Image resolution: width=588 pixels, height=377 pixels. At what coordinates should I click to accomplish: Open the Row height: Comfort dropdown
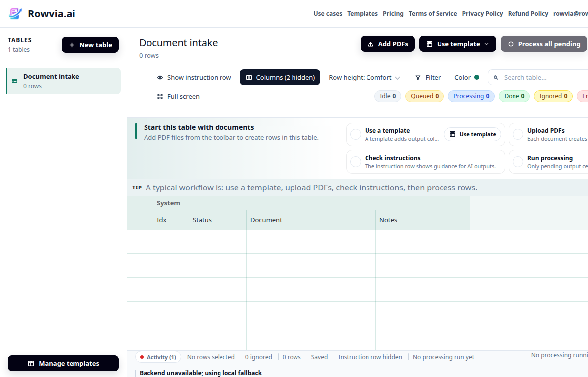coord(364,78)
